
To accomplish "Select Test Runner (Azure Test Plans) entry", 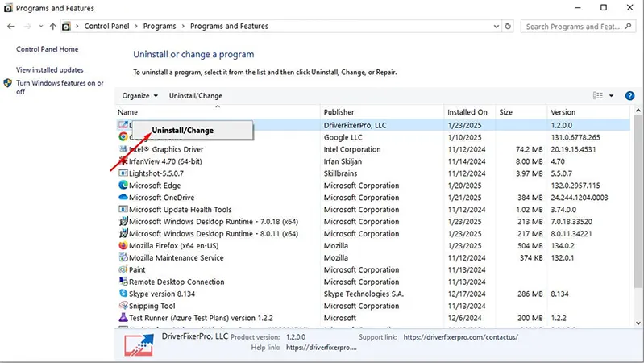I will [201, 318].
